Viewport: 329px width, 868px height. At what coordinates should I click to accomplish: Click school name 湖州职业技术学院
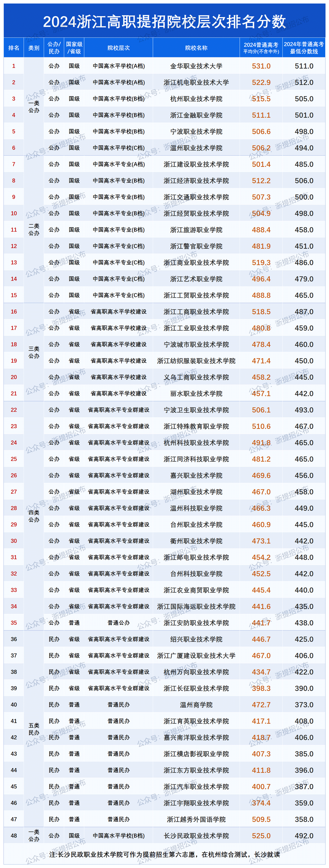click(x=196, y=492)
